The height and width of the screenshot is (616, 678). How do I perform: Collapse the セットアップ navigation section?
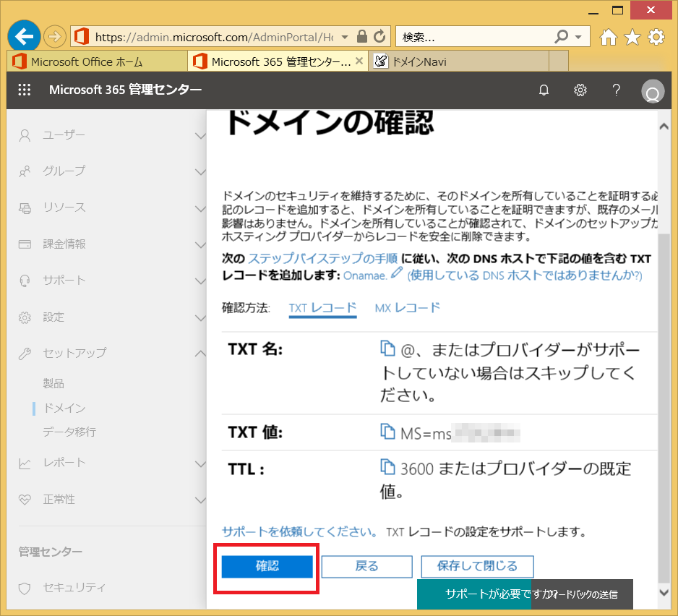point(199,354)
